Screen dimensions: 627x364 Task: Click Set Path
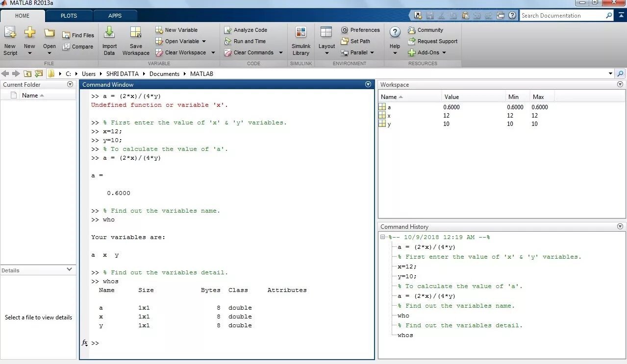pos(355,41)
